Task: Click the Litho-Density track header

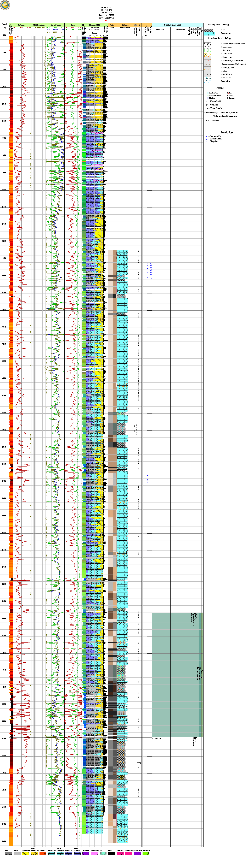Action: tap(56, 25)
